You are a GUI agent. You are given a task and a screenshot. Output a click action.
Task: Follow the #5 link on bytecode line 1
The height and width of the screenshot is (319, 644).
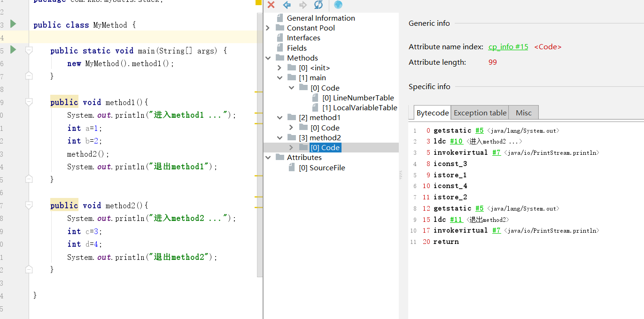pos(479,131)
